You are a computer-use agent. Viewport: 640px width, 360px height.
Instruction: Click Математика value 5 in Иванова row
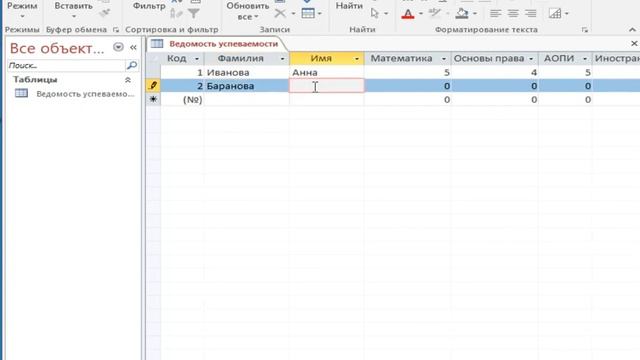(x=407, y=72)
